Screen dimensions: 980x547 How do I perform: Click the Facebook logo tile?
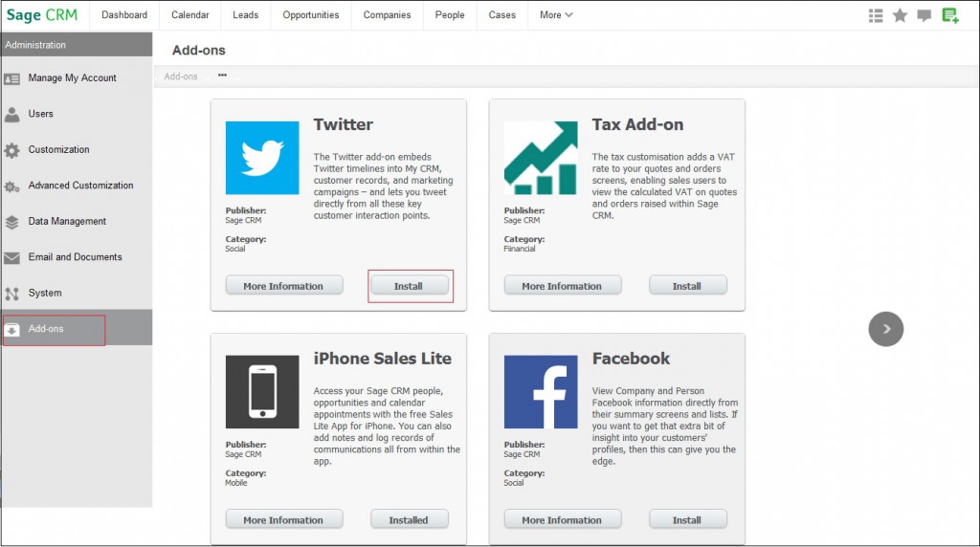click(541, 392)
